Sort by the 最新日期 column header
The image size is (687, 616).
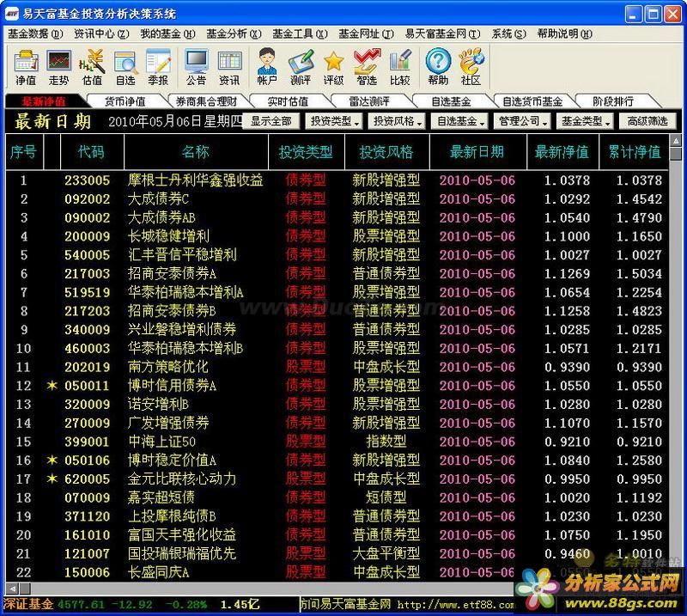point(477,152)
